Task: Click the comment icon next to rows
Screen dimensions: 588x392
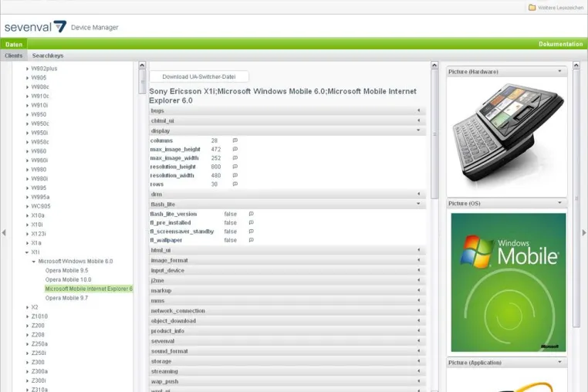Action: (235, 184)
